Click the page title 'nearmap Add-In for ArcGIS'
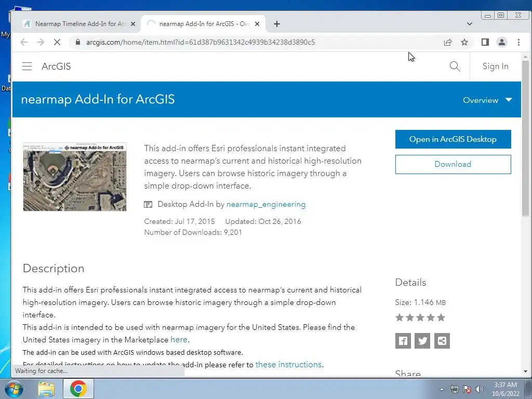This screenshot has height=399, width=532. [98, 99]
